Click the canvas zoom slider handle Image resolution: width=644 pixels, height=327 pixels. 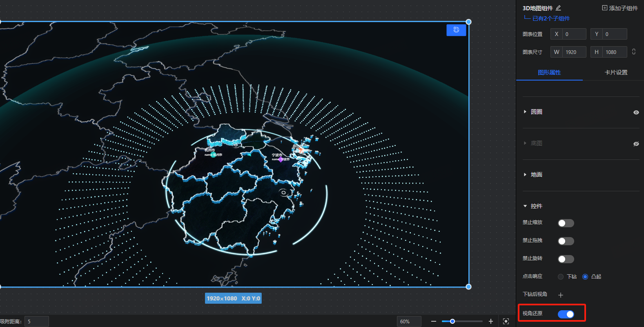click(x=452, y=321)
